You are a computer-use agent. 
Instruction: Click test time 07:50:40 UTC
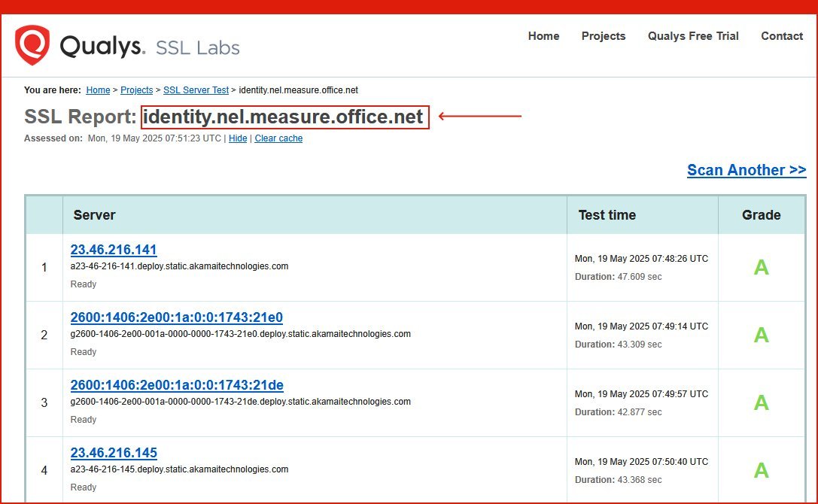point(642,463)
